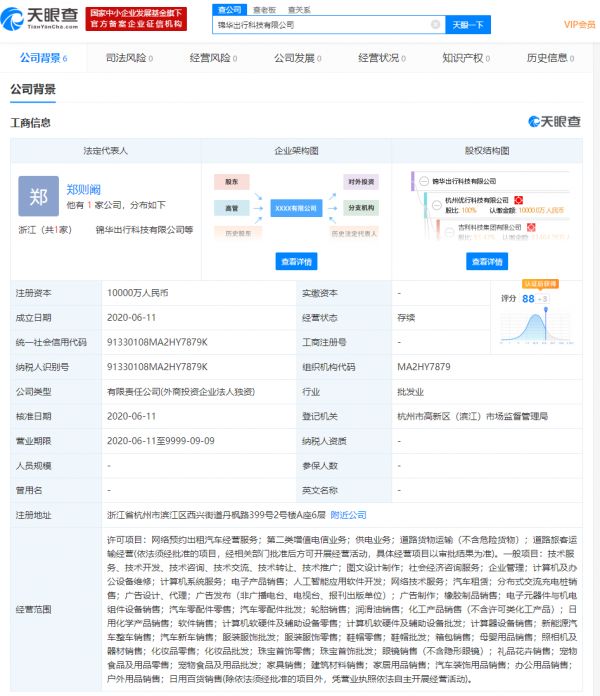Click the 天眼查 watermark logo beside 工商信息
This screenshot has width=600, height=696.
point(554,122)
